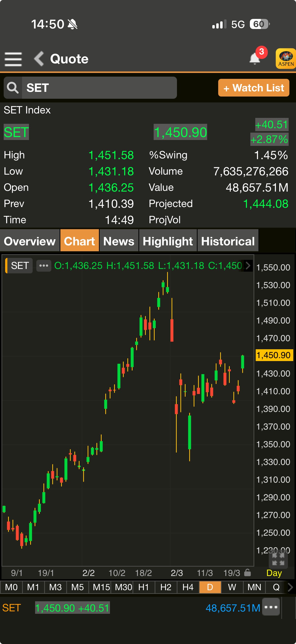Tap the ASPEN logo icon
The image size is (296, 644).
coord(286,58)
